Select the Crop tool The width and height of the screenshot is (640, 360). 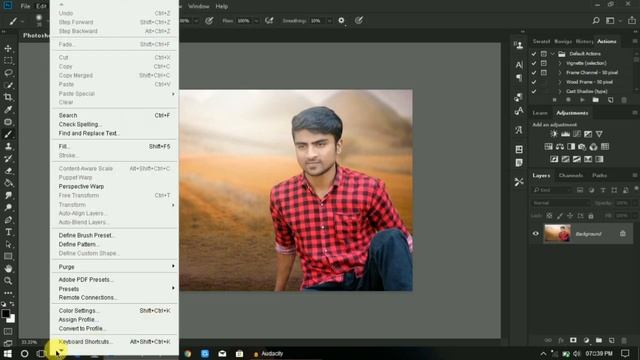pyautogui.click(x=8, y=97)
